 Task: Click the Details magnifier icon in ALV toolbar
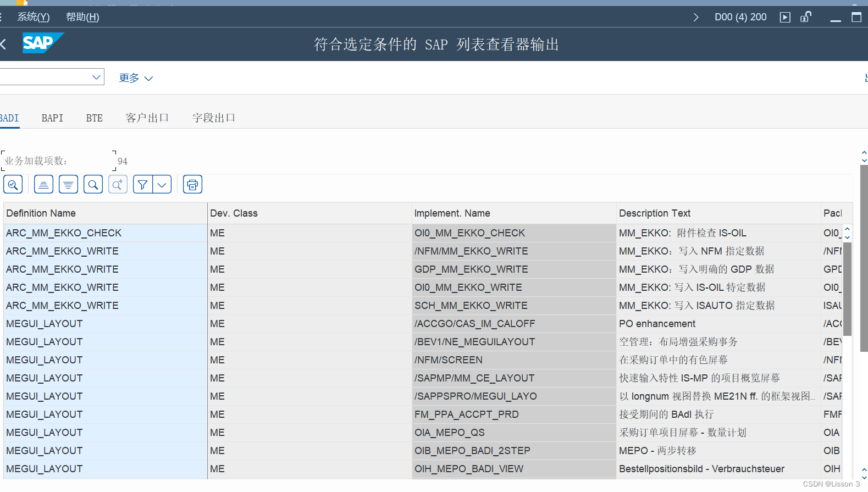(13, 185)
